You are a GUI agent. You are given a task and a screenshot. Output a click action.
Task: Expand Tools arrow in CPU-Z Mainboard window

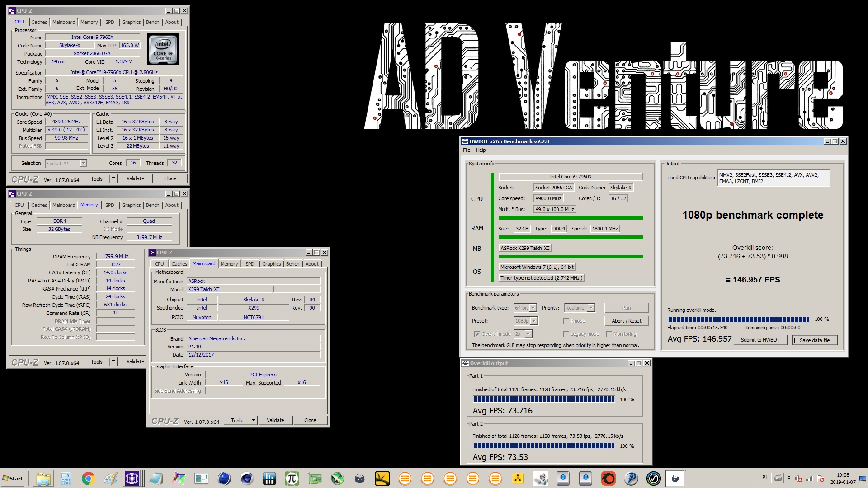click(254, 420)
